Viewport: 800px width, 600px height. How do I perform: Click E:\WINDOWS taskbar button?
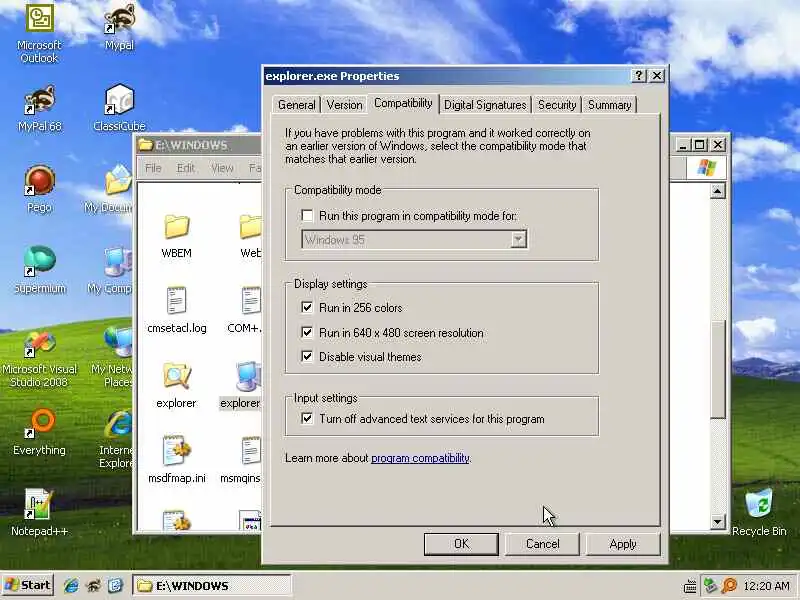click(212, 585)
